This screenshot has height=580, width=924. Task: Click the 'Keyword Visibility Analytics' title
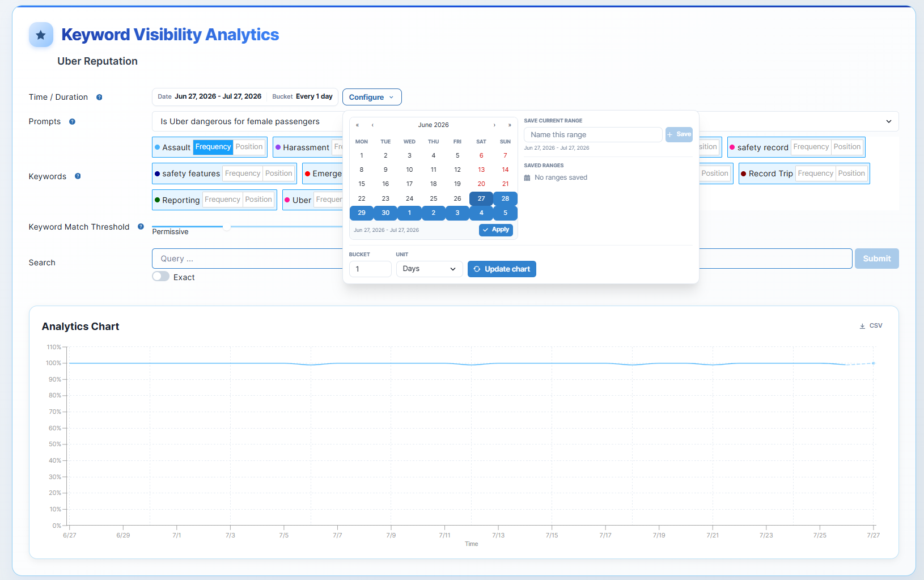click(x=170, y=35)
